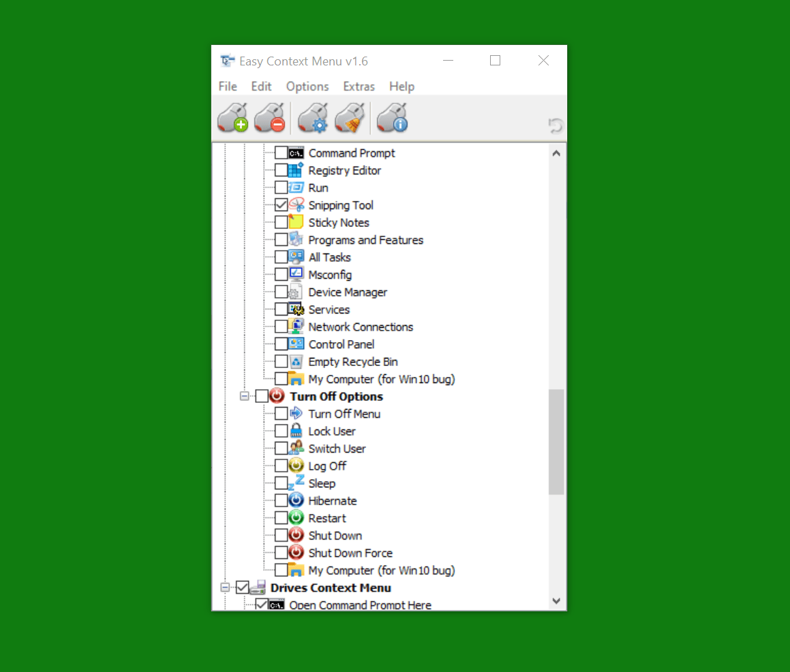
Task: Click the Snipping Tool scissors icon
Action: click(297, 205)
